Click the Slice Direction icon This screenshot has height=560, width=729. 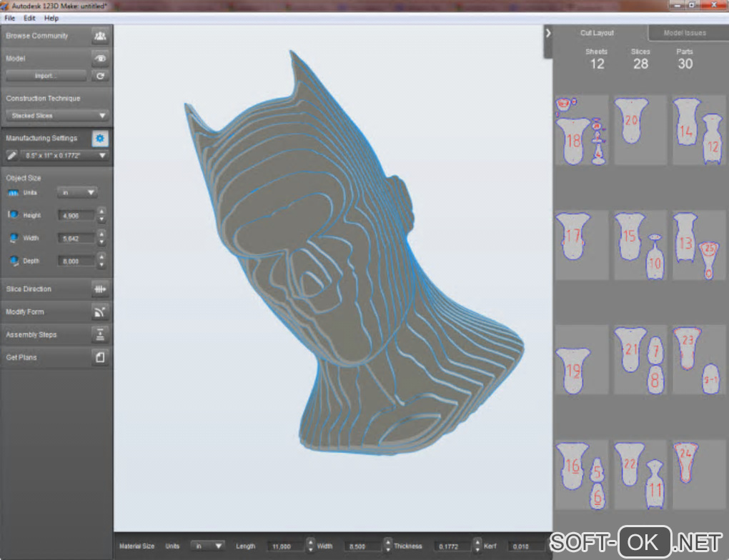(x=100, y=289)
